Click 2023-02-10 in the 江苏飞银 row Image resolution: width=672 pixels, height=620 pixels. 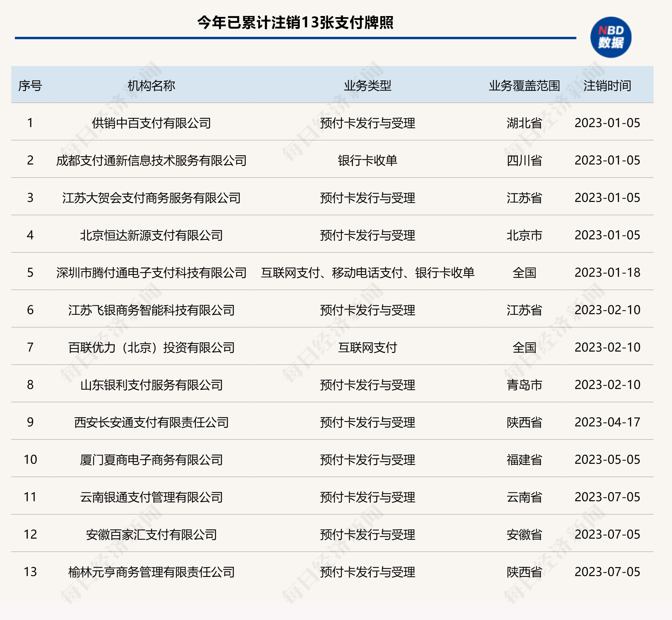pyautogui.click(x=607, y=310)
